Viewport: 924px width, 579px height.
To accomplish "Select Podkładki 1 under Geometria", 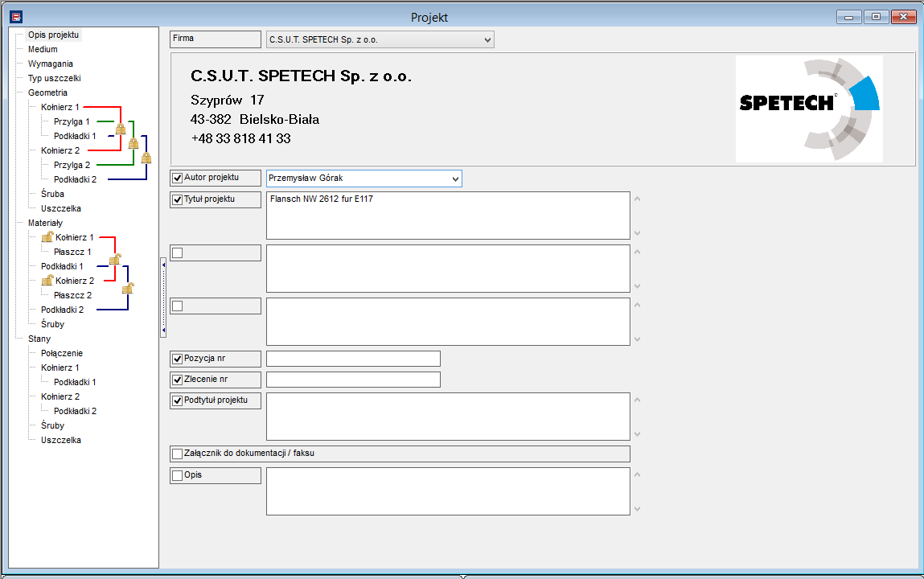I will point(74,136).
